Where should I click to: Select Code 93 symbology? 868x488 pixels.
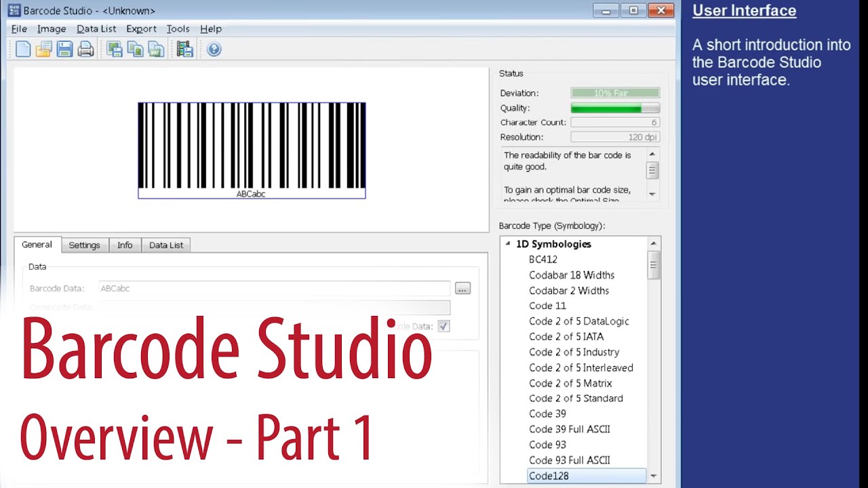(x=547, y=445)
